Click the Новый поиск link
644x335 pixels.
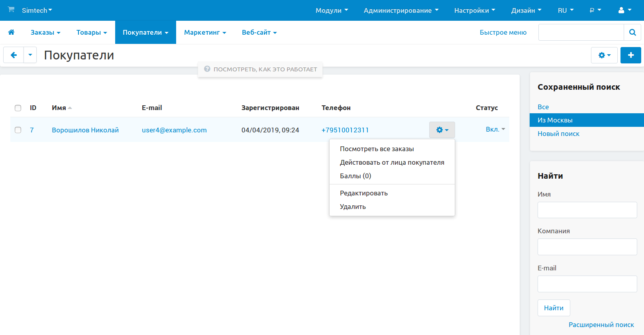[558, 134]
